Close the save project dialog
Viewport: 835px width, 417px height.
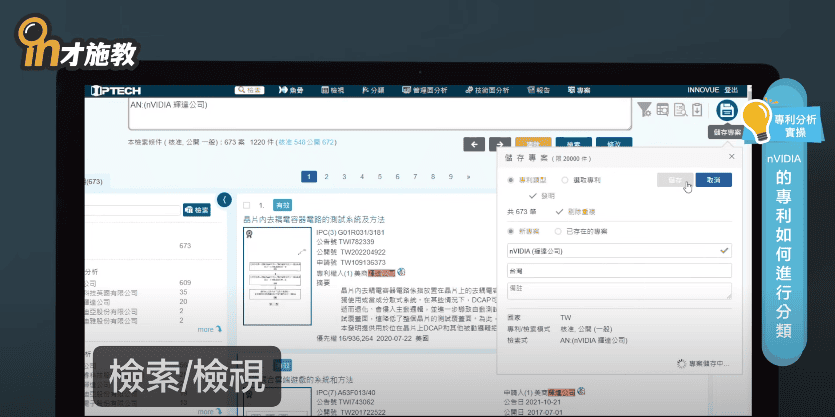[731, 156]
